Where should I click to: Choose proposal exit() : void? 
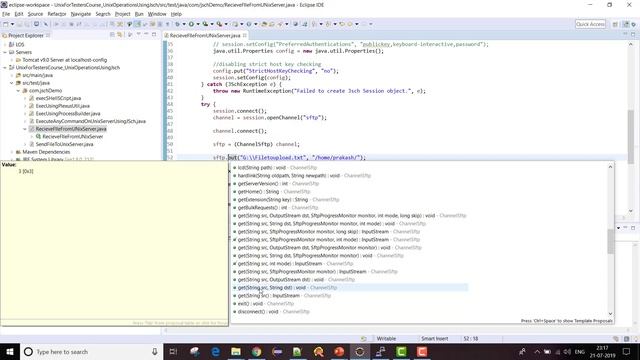point(263,304)
